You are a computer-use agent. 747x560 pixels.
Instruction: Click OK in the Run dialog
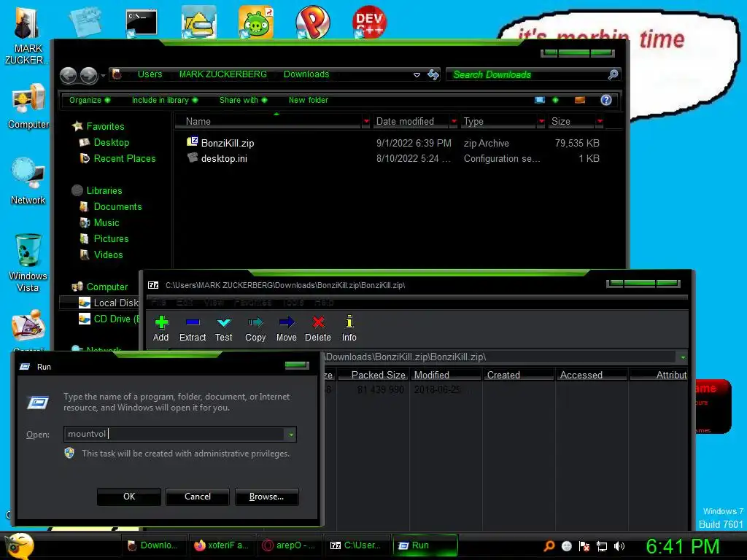129,497
